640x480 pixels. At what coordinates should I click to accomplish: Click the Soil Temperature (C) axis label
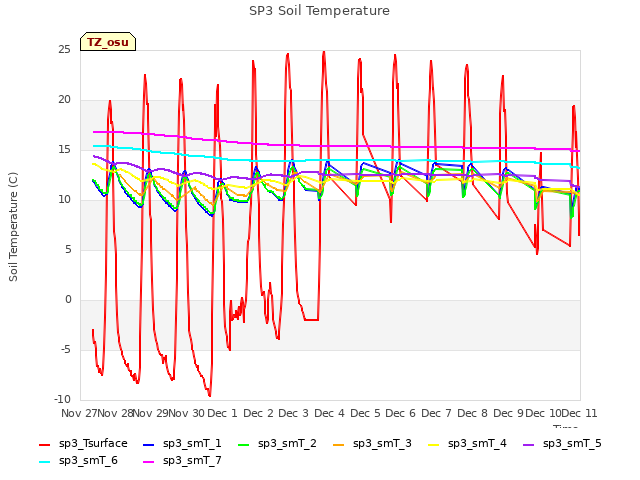(x=13, y=227)
